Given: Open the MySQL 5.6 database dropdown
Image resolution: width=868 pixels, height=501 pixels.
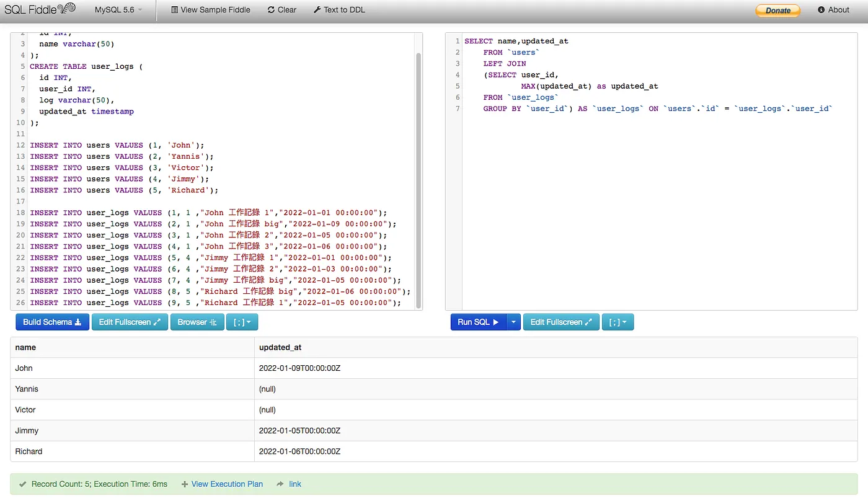Looking at the screenshot, I should (118, 10).
